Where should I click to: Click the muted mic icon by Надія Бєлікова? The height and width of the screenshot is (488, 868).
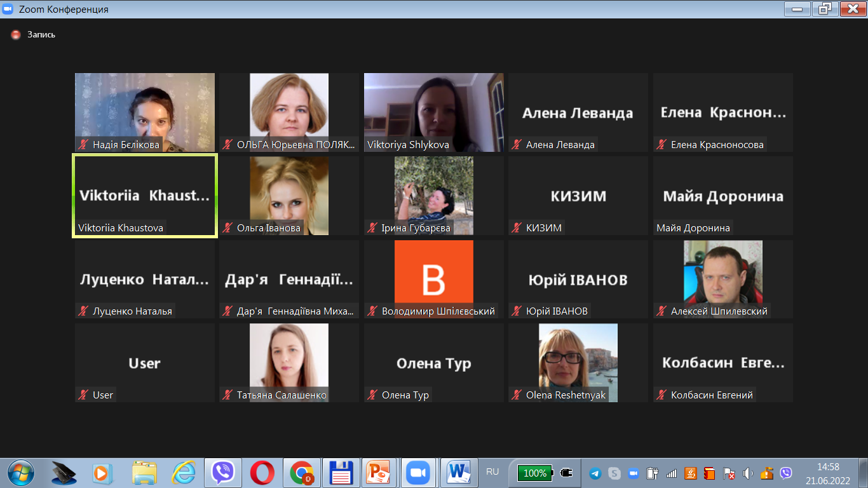pyautogui.click(x=83, y=144)
